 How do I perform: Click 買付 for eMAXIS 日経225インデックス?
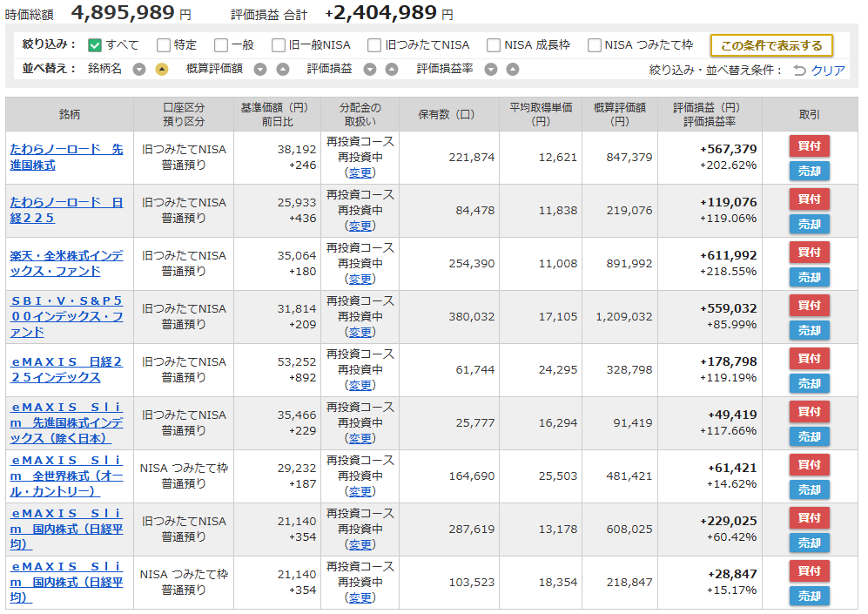(x=810, y=359)
